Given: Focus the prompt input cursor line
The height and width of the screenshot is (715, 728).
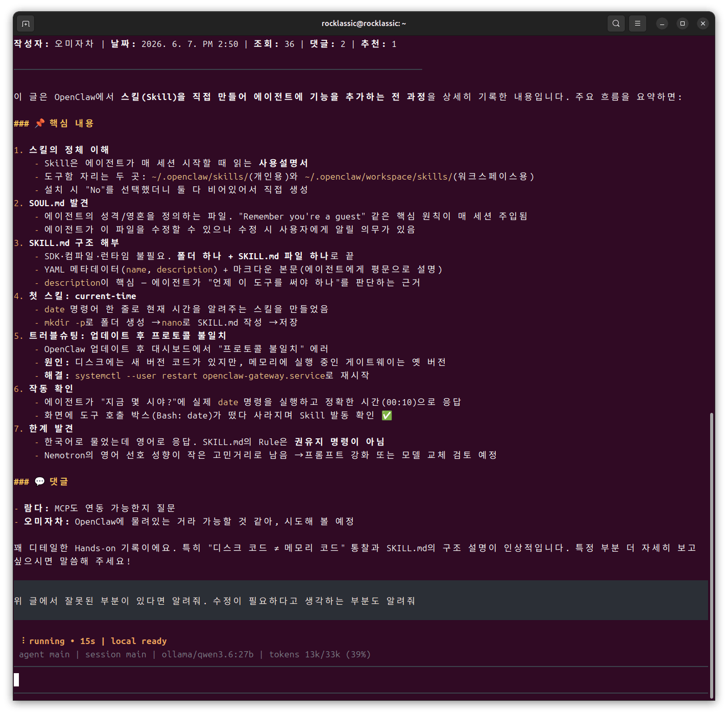Looking at the screenshot, I should 360,680.
